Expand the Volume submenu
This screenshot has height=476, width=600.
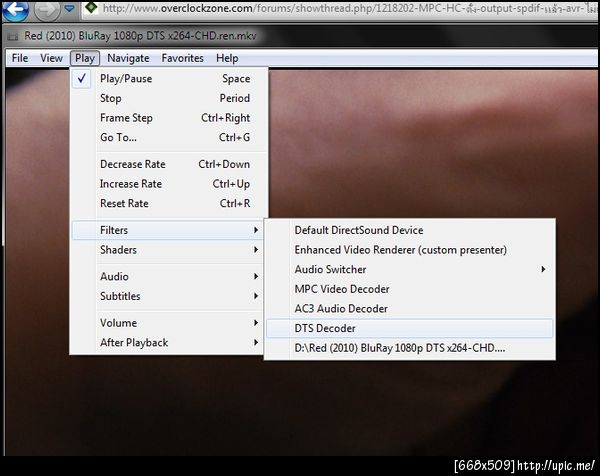168,323
